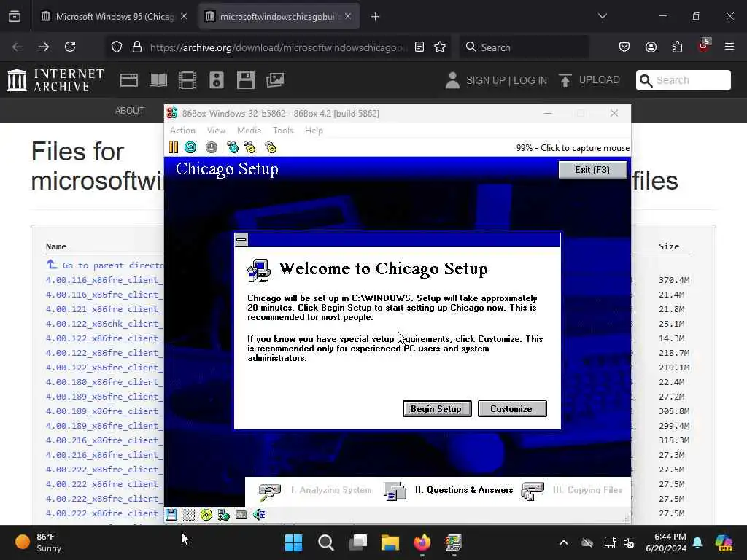Click the 86Box hard reset icon
Screen dimensions: 747x560
190,147
